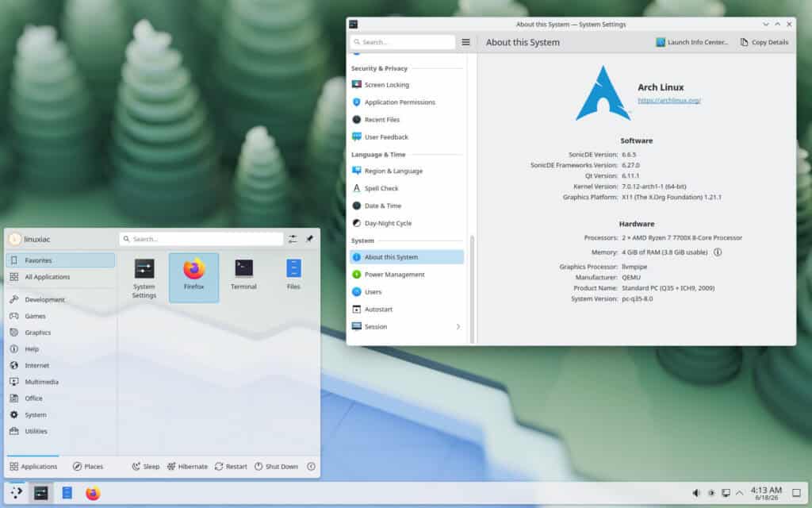Open Graphics category in launcher
Viewport: 812px width, 508px height.
[60, 333]
